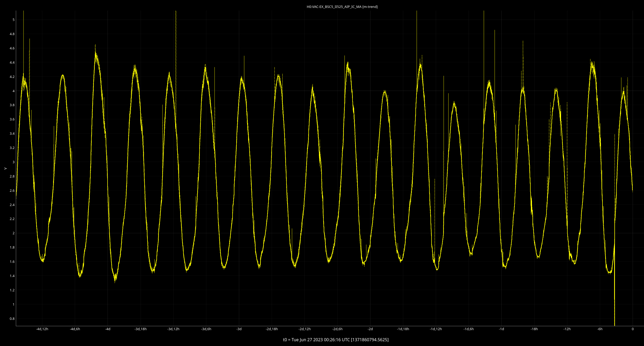Select the 3 y-axis tick label

coord(13,162)
